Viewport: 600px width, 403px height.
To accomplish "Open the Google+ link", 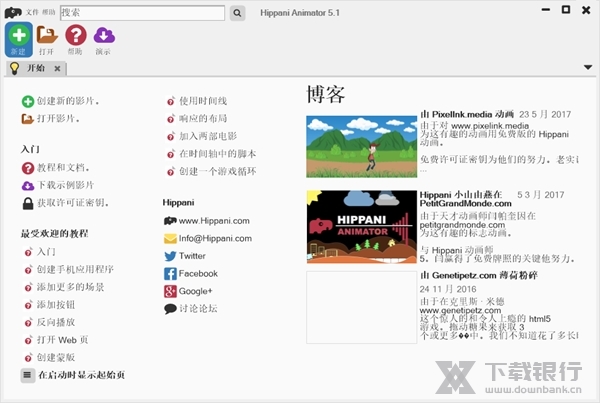I will 197,291.
